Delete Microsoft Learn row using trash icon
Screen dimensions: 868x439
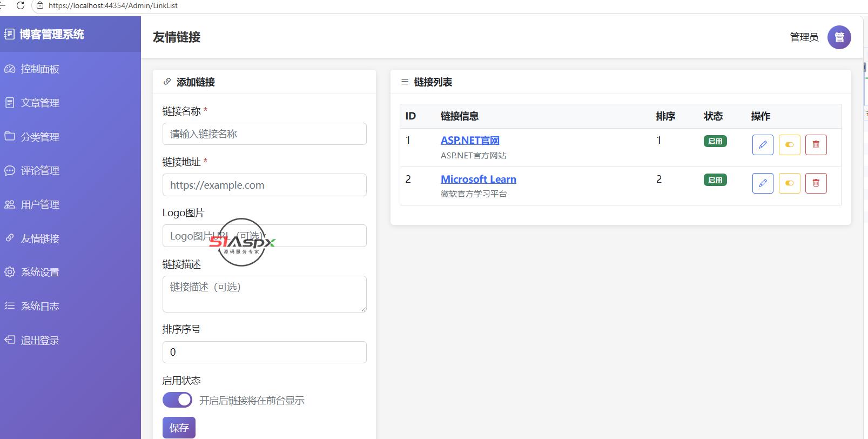tap(816, 183)
